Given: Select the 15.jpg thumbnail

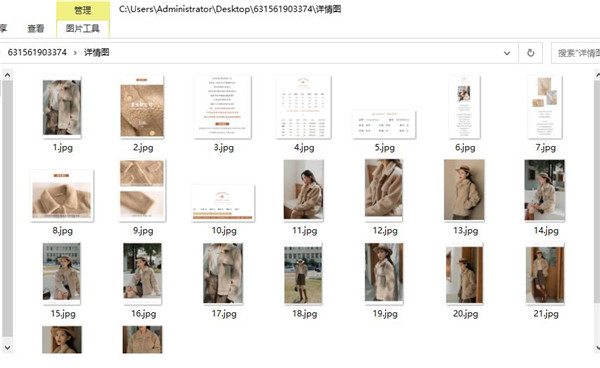Looking at the screenshot, I should point(62,274).
